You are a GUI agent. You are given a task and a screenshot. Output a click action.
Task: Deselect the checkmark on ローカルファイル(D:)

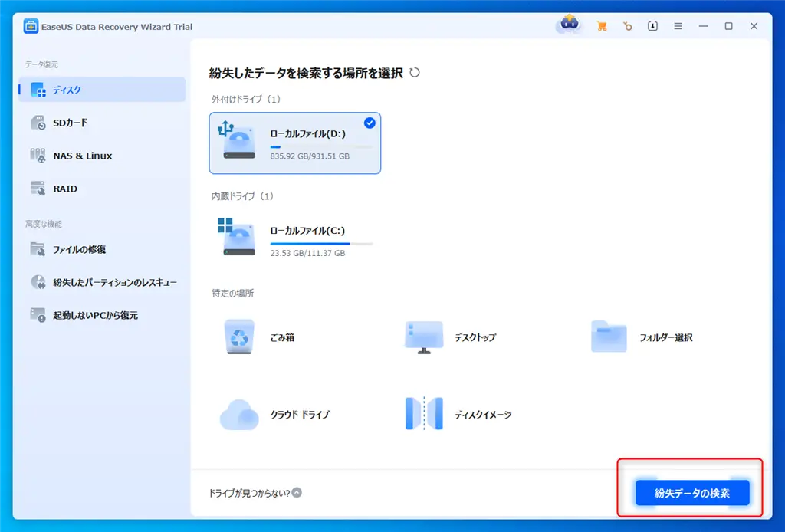[x=370, y=123]
